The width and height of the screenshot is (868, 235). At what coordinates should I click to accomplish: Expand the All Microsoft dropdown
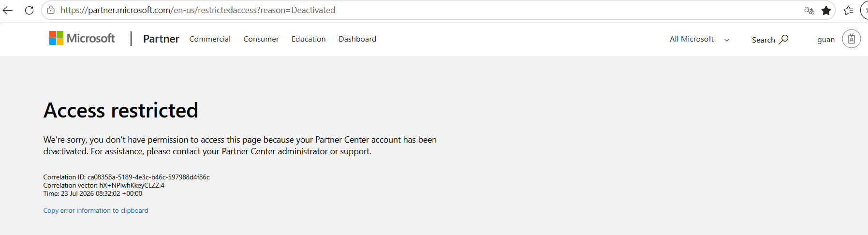(699, 39)
